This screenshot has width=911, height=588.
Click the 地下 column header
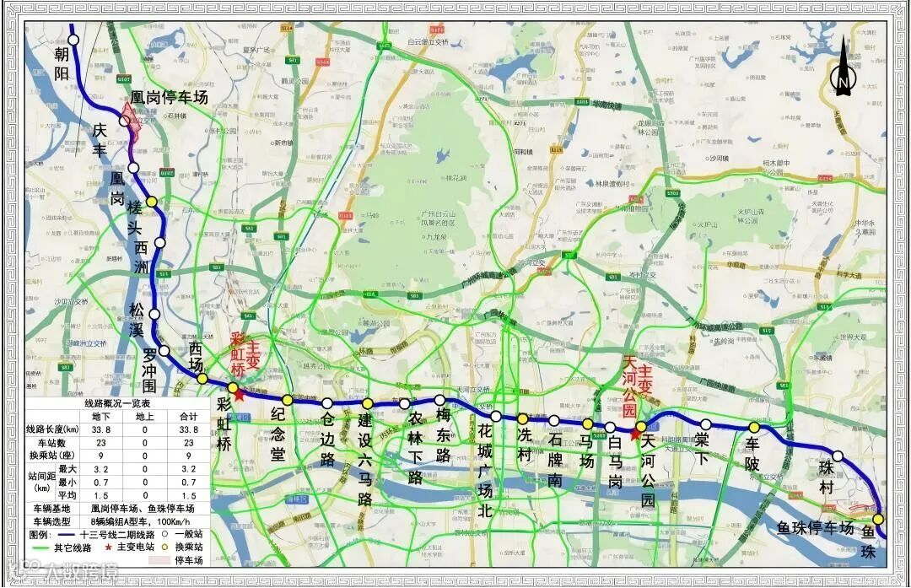(101, 417)
